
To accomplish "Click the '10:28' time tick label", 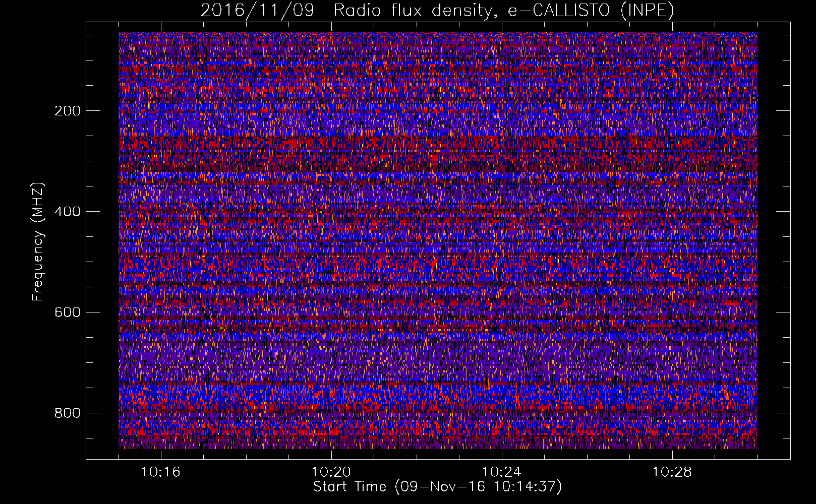I will click(x=672, y=472).
